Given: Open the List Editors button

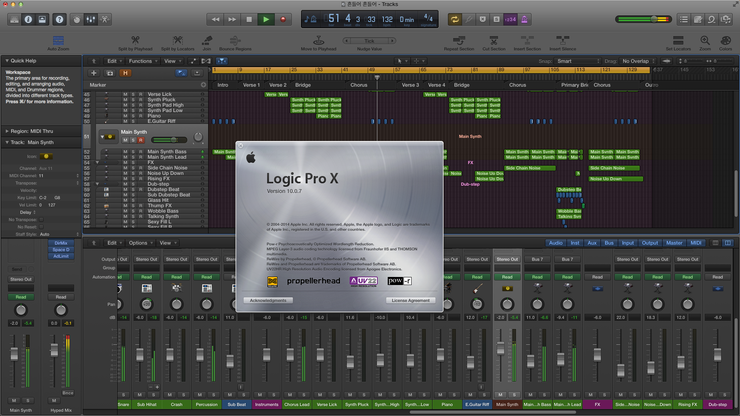Looking at the screenshot, I should click(683, 19).
